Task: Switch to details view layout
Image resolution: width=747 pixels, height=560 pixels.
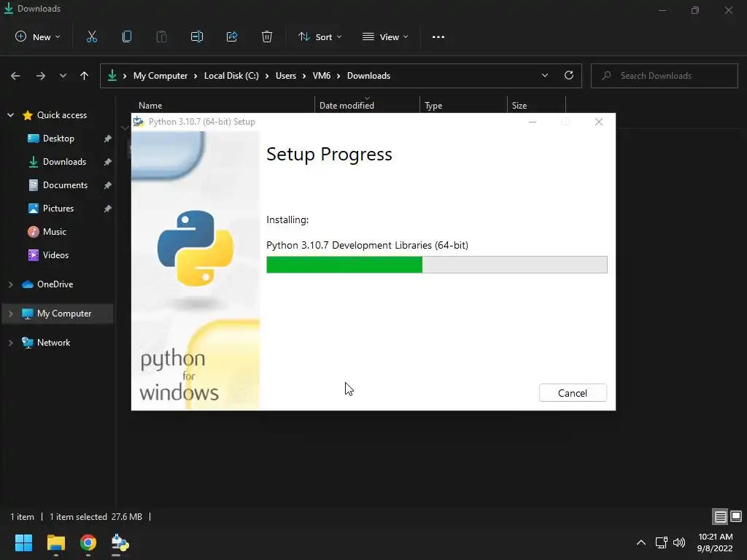Action: pyautogui.click(x=720, y=516)
